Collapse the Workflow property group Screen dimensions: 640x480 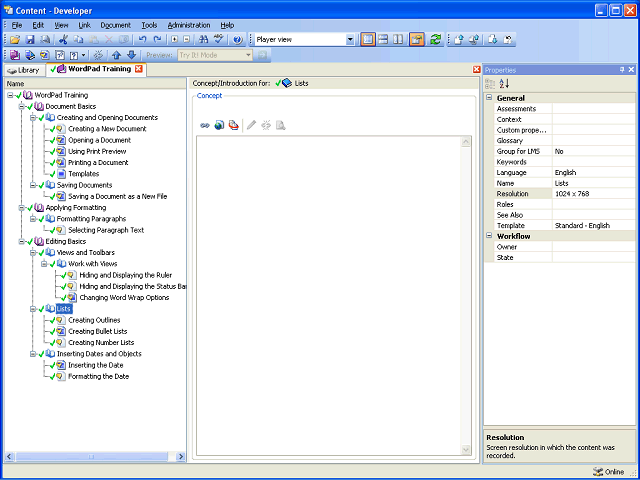pyautogui.click(x=489, y=236)
